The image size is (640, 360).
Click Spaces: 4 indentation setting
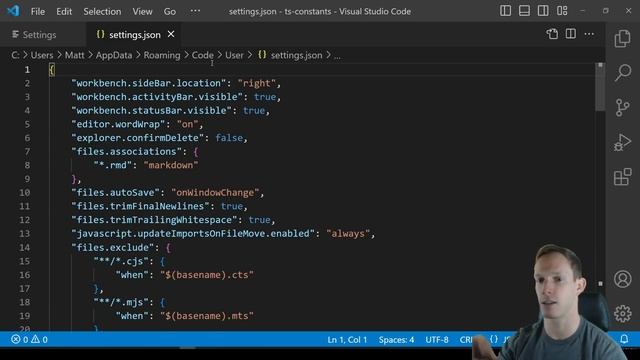coord(396,340)
